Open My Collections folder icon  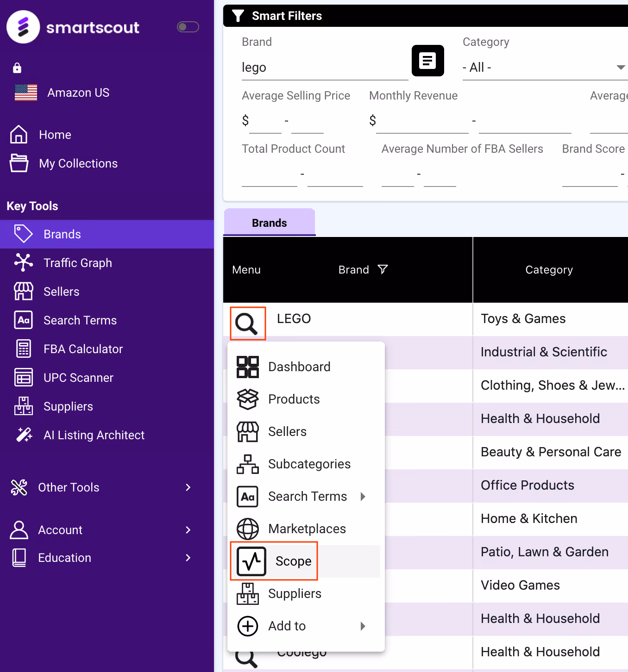[19, 163]
